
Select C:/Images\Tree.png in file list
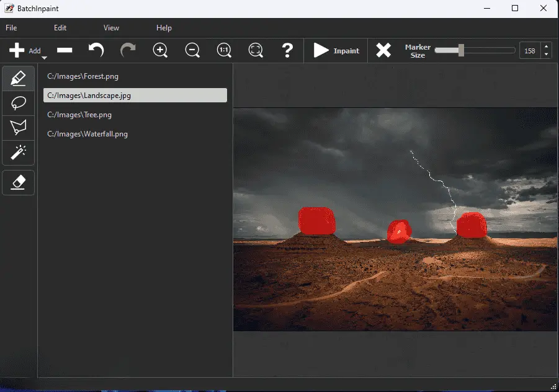[x=135, y=115]
